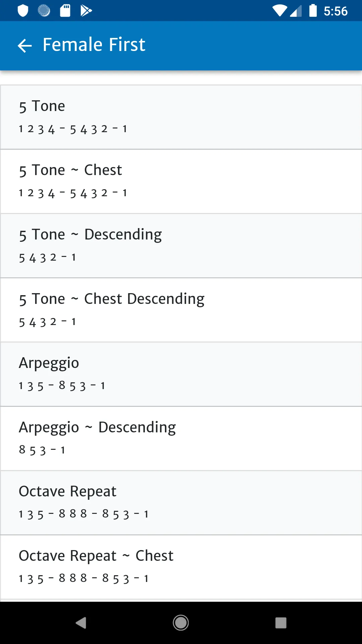Screen dimensions: 362x644
Task: Open the Arpeggio exercise
Action: [x=181, y=374]
